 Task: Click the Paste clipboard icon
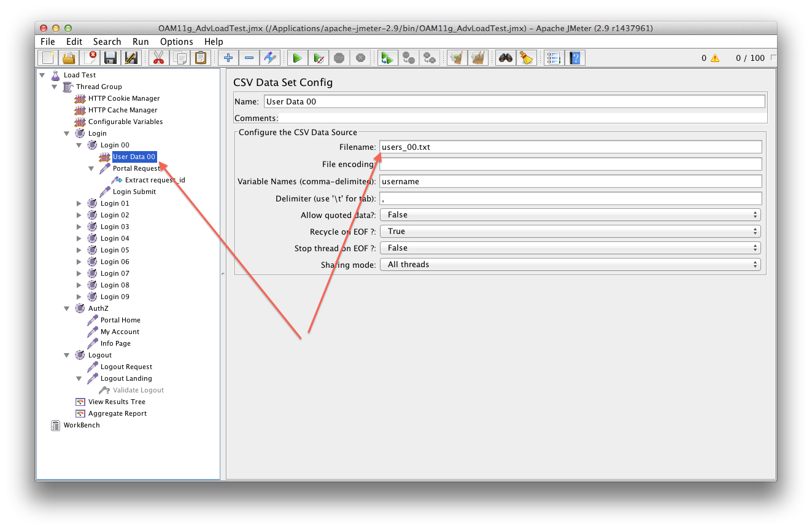200,58
